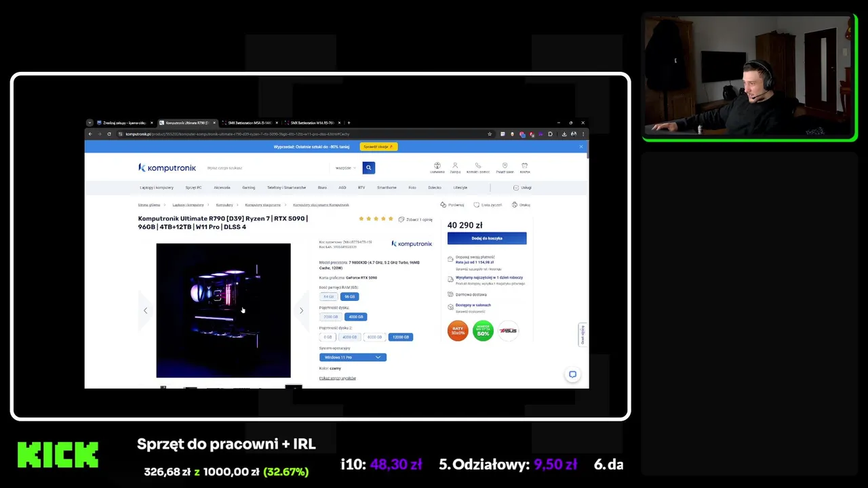The height and width of the screenshot is (488, 868).
Task: Select 0 GB second disk option
Action: coord(328,337)
